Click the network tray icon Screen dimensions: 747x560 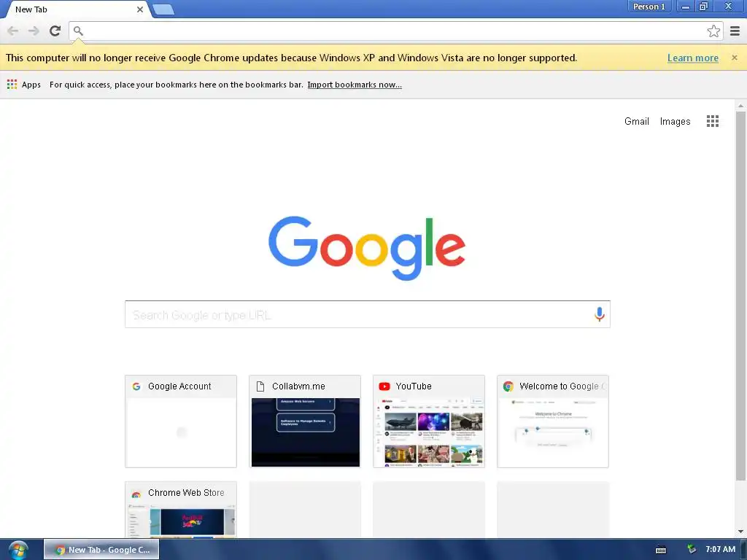pos(692,550)
